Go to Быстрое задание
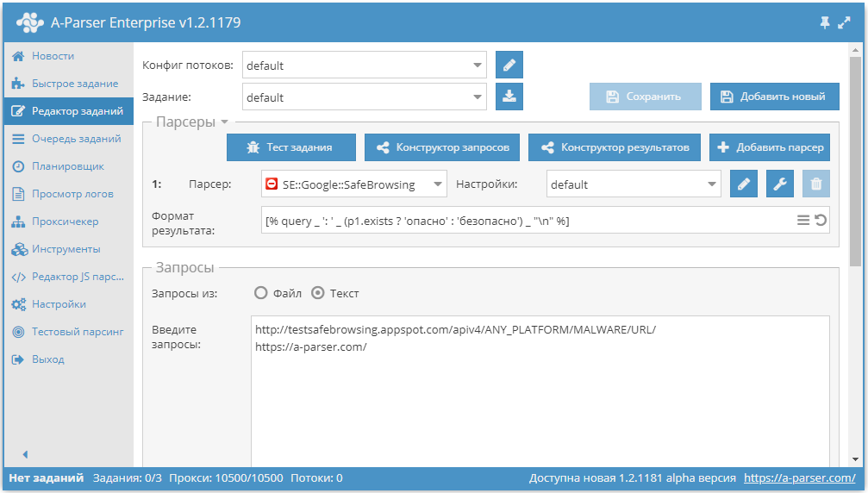This screenshot has height=493, width=868. (x=69, y=84)
